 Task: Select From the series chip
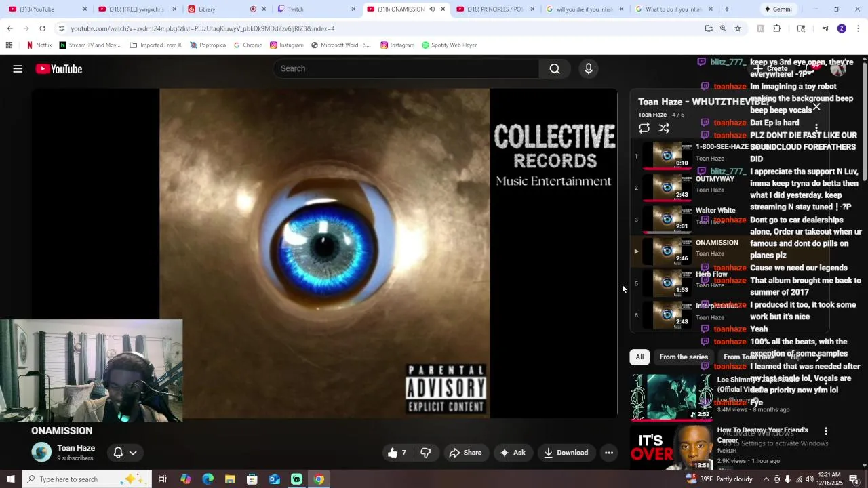click(684, 357)
